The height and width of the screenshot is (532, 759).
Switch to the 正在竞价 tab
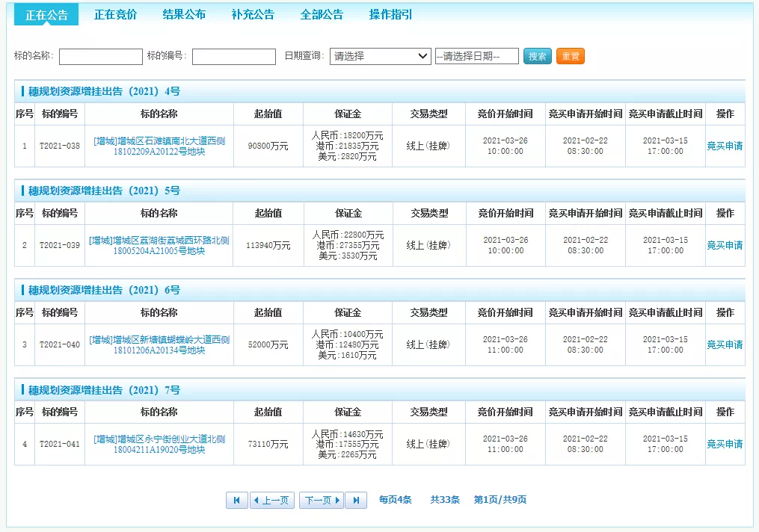pos(115,14)
